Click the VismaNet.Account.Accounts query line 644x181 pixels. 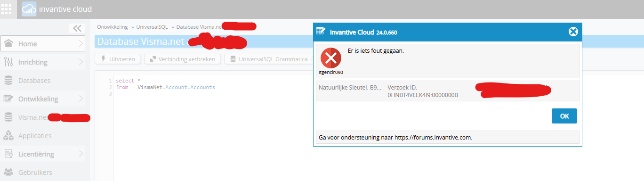tap(165, 87)
